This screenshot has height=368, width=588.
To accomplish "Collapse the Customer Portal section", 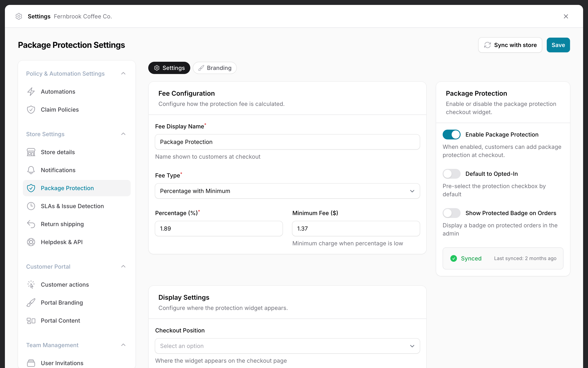I will pyautogui.click(x=123, y=267).
